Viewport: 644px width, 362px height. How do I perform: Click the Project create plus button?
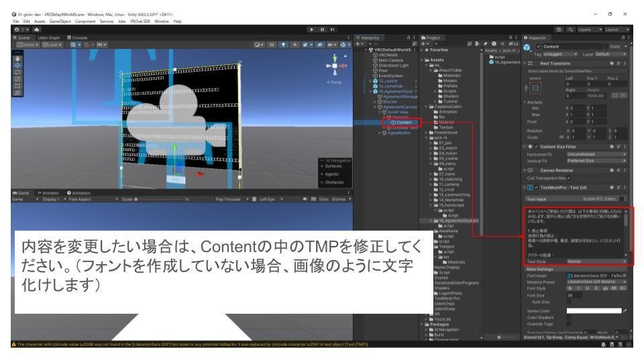point(425,44)
